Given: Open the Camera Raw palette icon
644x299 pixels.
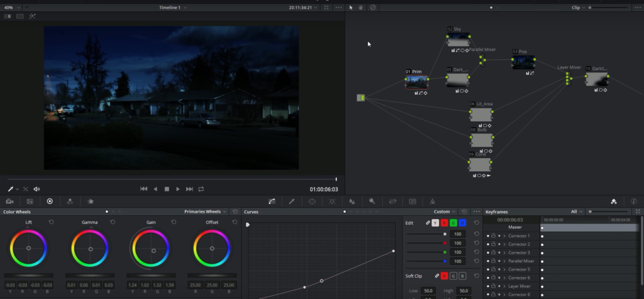Looking at the screenshot, I should (x=10, y=201).
